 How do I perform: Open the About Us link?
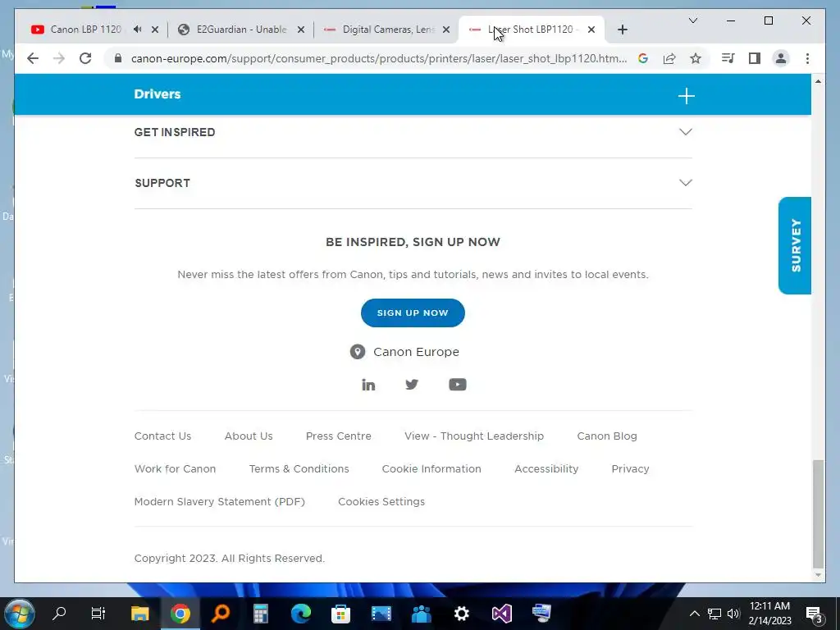pos(249,436)
